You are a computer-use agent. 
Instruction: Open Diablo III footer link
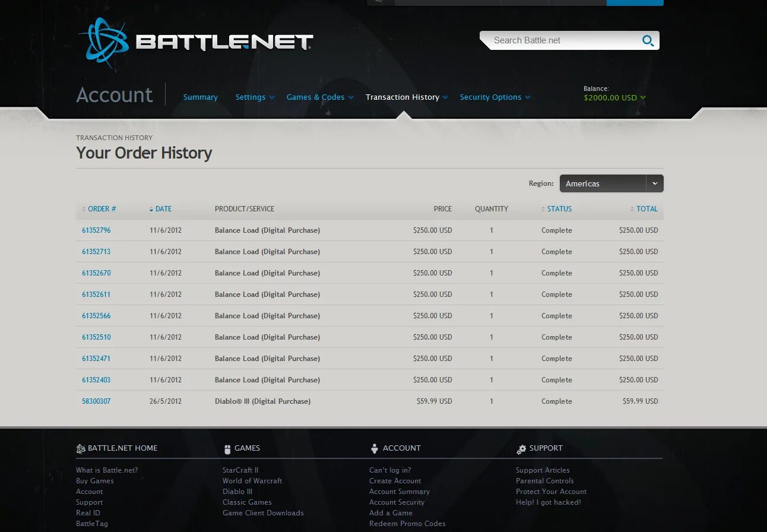[x=237, y=492]
